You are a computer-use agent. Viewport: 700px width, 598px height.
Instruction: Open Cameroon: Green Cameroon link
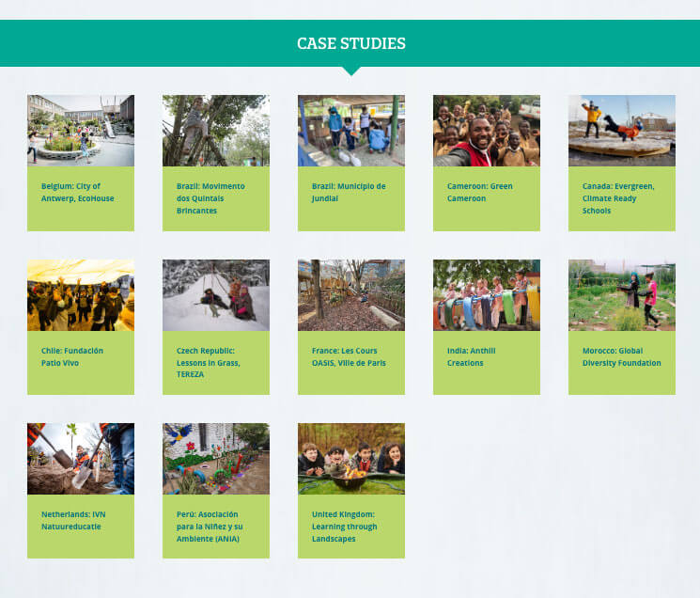click(480, 192)
